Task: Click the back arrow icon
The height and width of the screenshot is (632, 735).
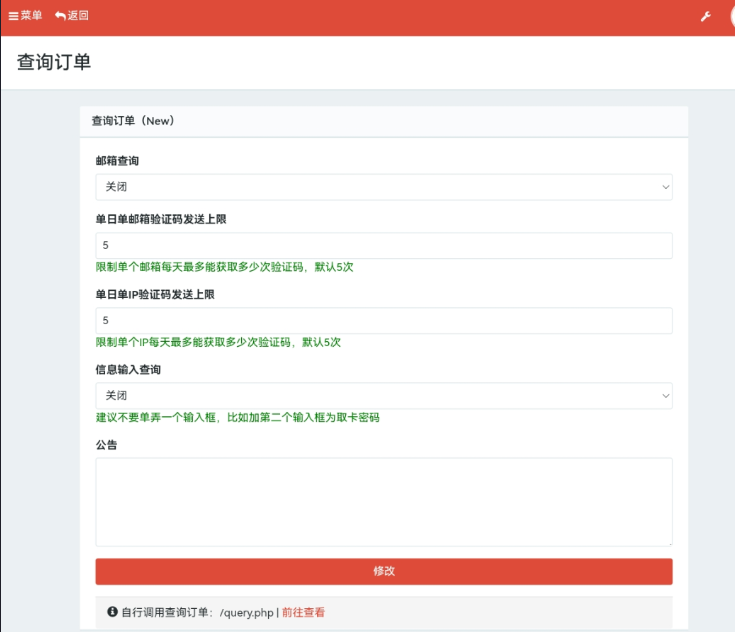Action: 60,16
